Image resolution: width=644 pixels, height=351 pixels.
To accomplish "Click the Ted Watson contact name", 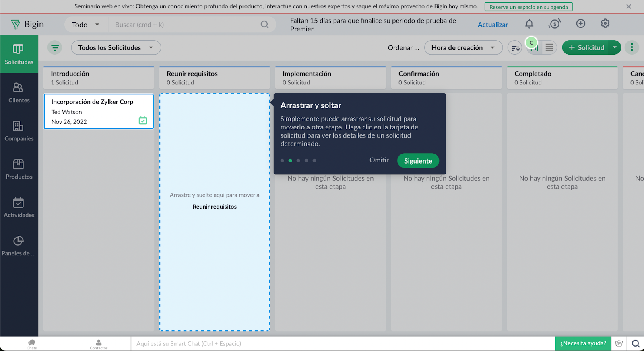I will (66, 112).
